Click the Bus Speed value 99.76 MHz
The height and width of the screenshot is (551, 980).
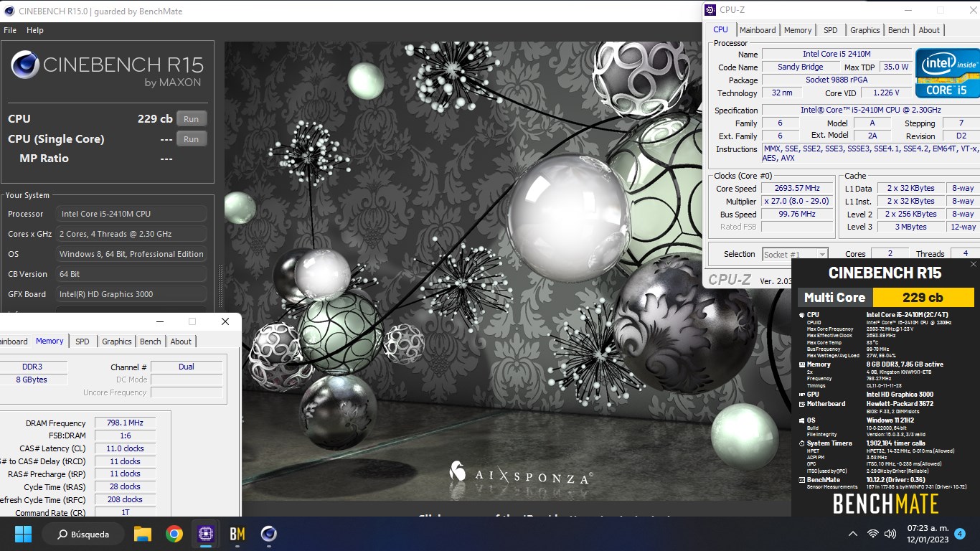(x=797, y=215)
